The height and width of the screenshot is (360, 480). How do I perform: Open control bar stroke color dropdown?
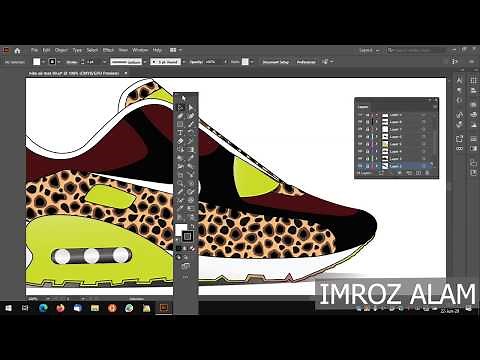click(59, 62)
